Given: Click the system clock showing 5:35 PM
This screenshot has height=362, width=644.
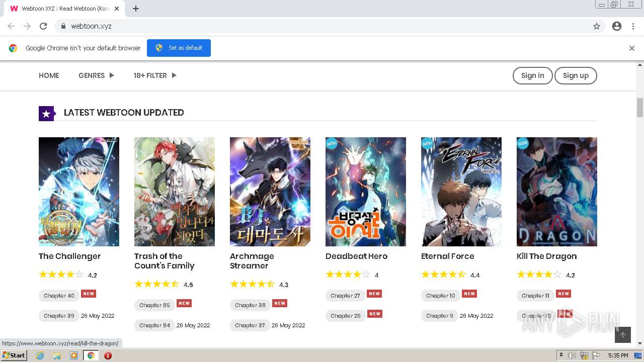Looking at the screenshot, I should [618, 355].
